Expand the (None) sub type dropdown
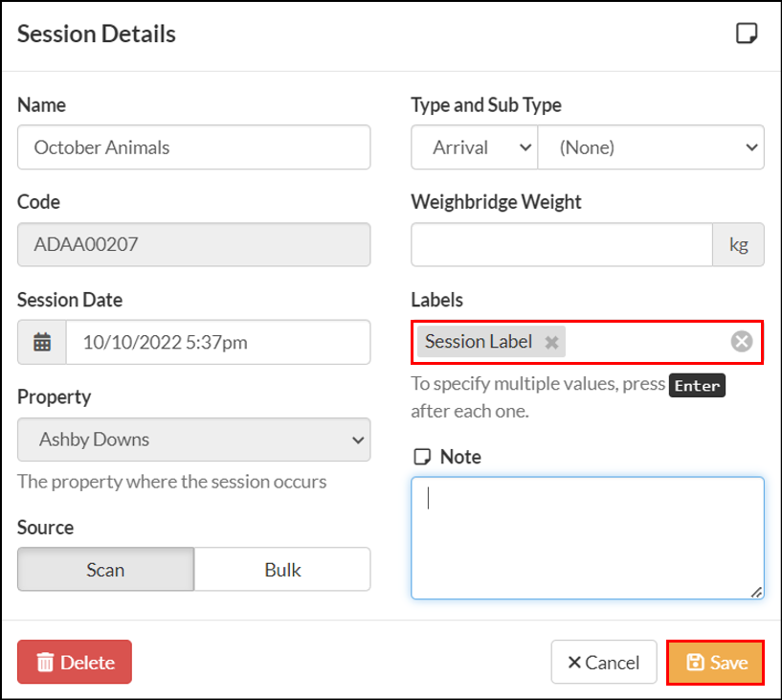Viewport: 782px width, 700px height. tap(651, 147)
